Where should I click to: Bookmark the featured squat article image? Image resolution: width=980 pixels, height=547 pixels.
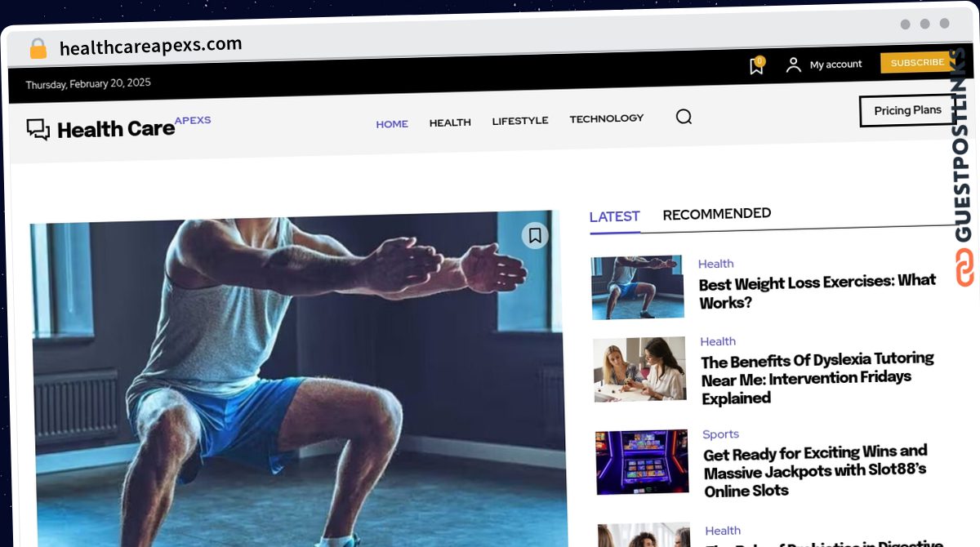point(535,236)
